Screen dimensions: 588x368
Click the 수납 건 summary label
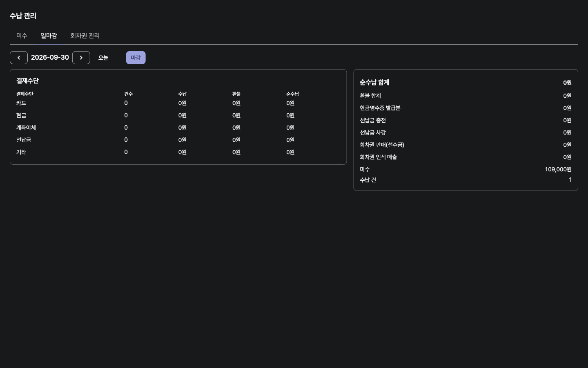point(368,180)
